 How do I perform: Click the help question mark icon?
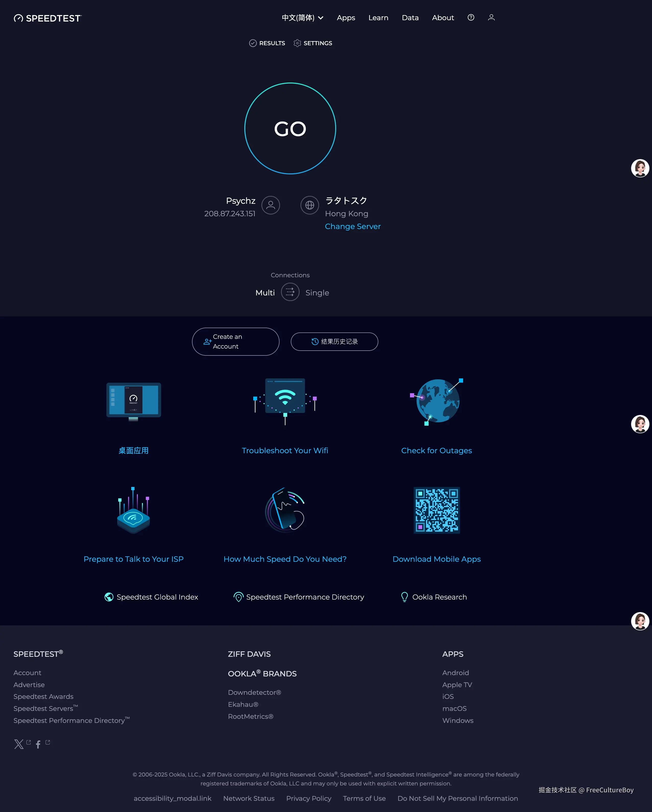(470, 17)
